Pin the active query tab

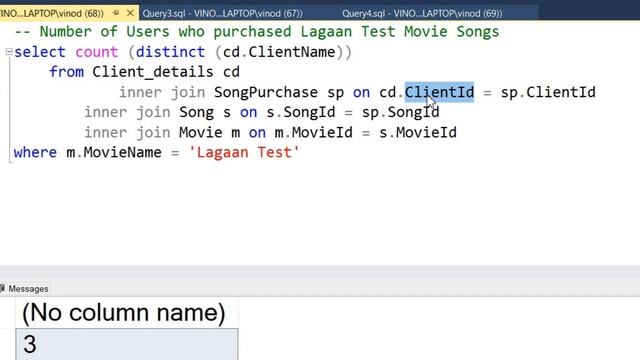coord(116,13)
